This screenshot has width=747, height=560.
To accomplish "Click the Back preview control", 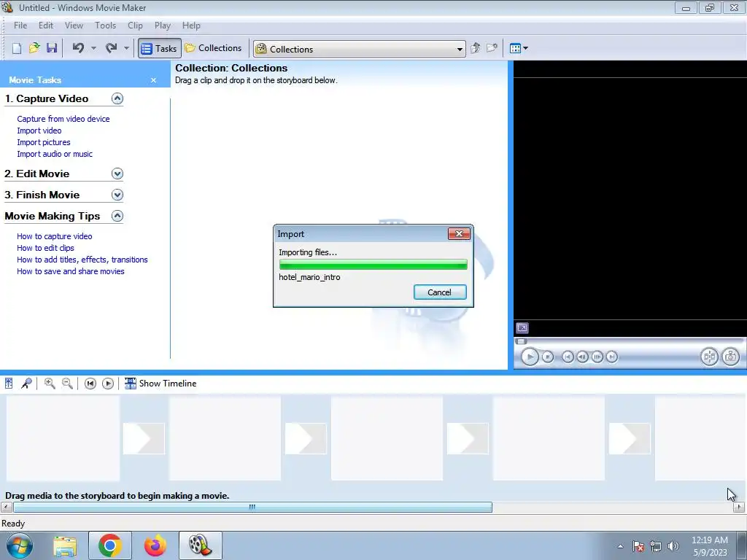I will point(568,357).
